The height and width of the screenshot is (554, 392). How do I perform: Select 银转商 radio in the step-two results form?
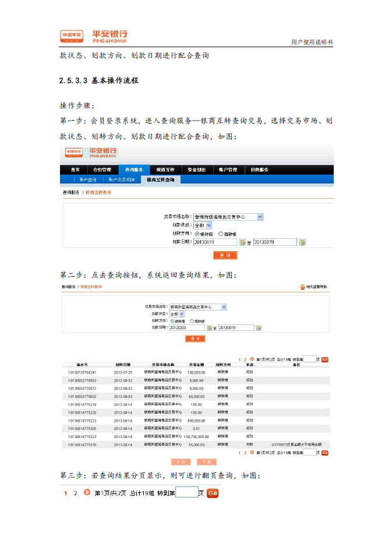172,321
